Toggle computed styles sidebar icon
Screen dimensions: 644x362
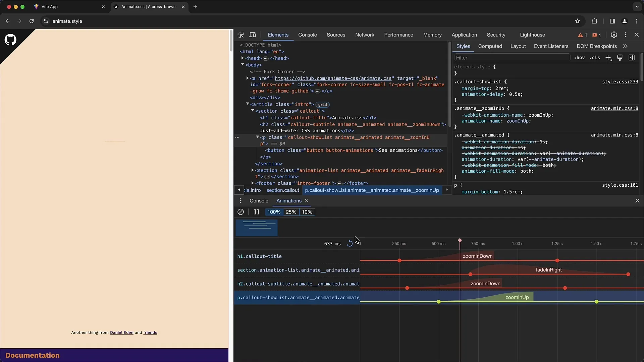coord(632,58)
